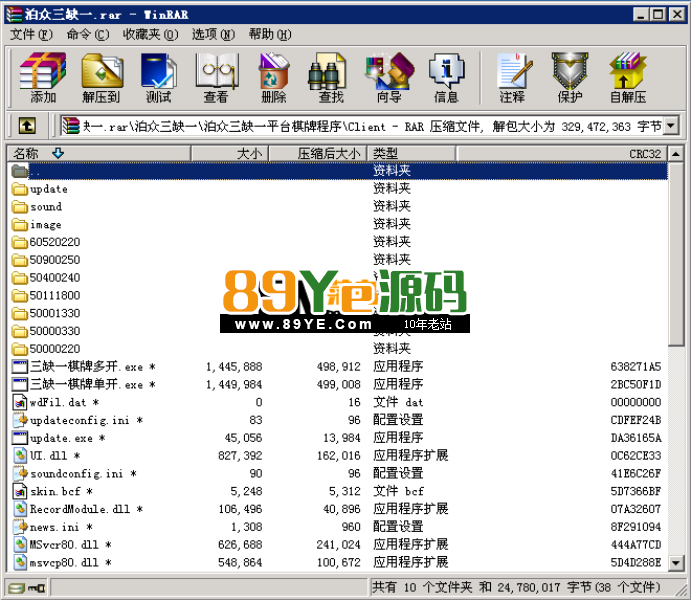The height and width of the screenshot is (600, 691).
Task: Click the update folder icon
Action: [20, 189]
